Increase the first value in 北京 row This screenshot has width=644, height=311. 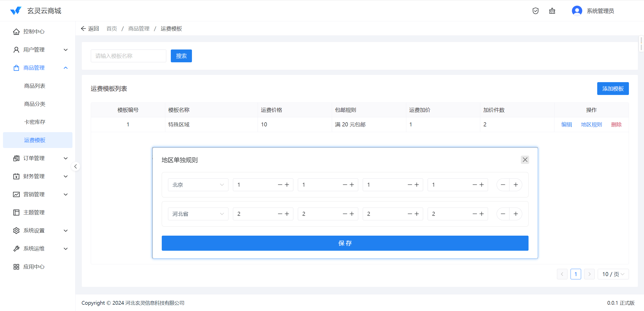(287, 185)
